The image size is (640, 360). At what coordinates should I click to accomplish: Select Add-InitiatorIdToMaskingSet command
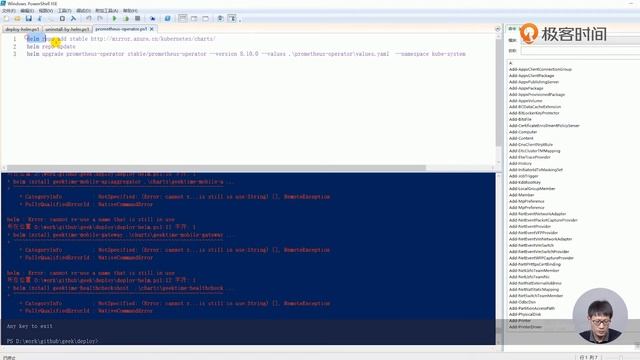(x=536, y=170)
